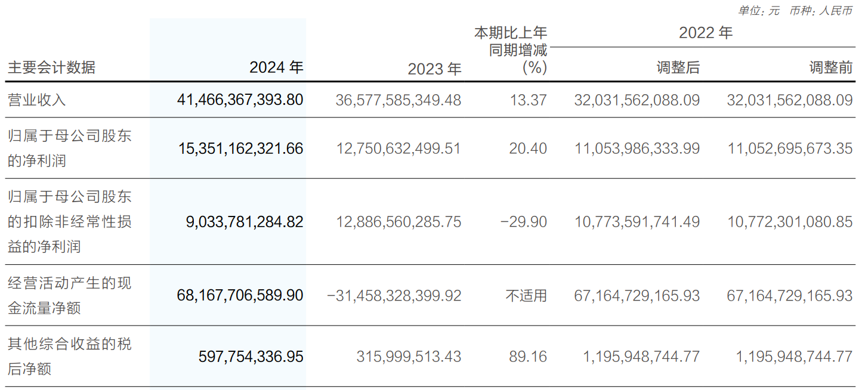This screenshot has width=868, height=390.
Task: Click the 营业收入 row label
Action: point(37,100)
